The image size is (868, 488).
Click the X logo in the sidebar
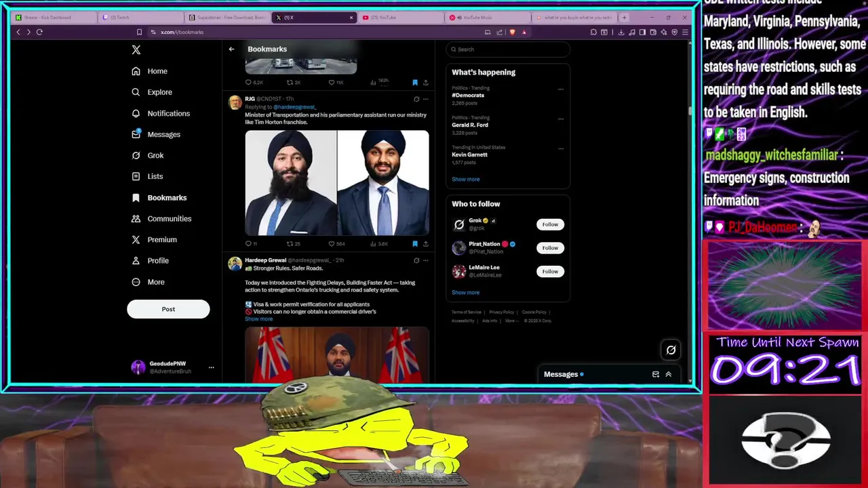(x=136, y=49)
